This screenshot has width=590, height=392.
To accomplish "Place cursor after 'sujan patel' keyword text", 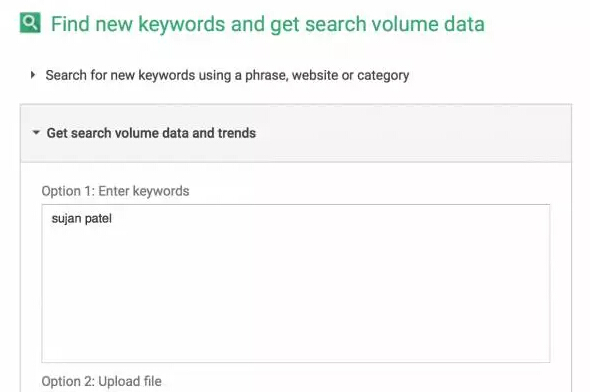I will (x=113, y=219).
